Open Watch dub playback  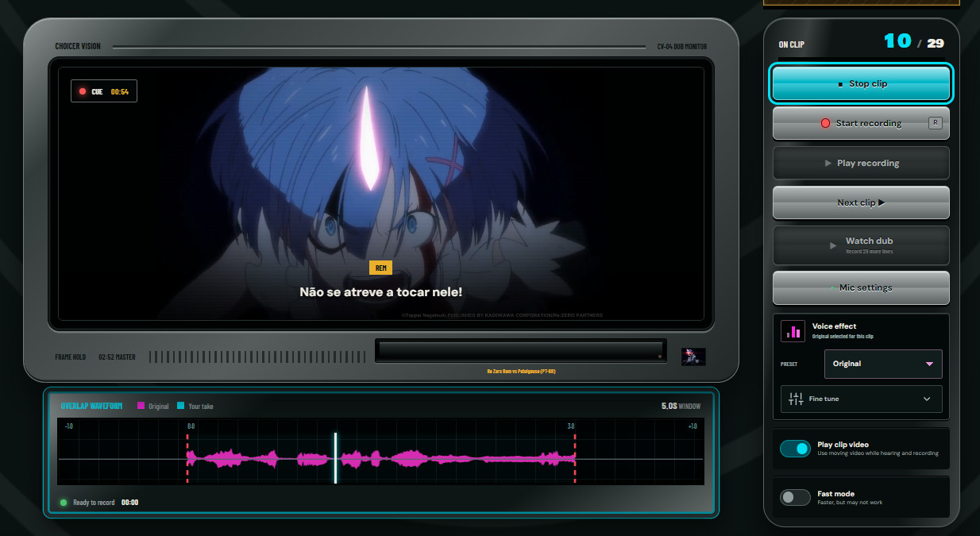pos(861,245)
